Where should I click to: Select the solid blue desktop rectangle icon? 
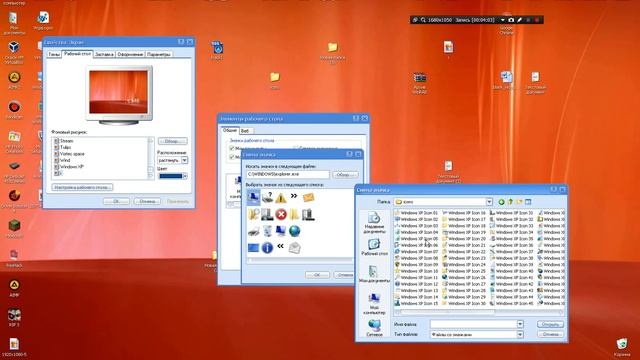coord(253,248)
